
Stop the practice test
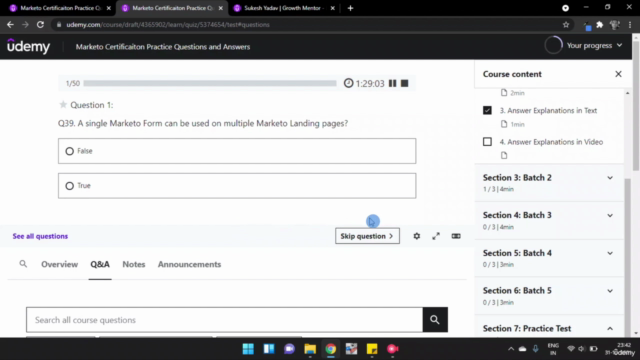coord(404,83)
